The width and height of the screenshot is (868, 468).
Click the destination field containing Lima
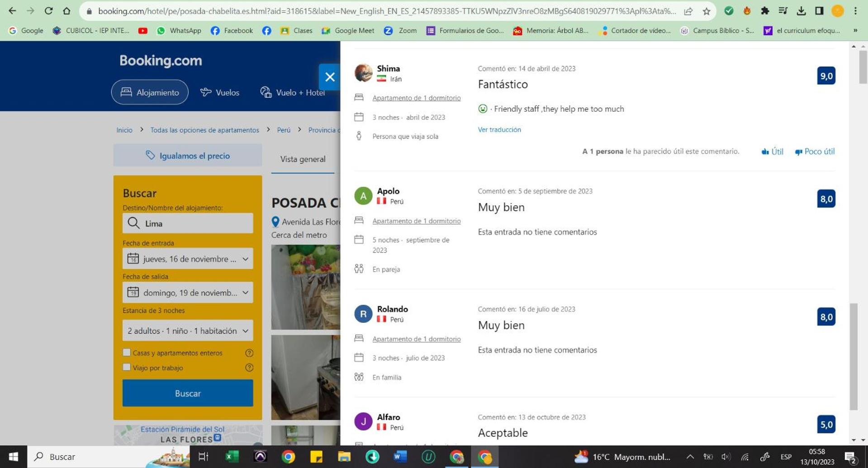pyautogui.click(x=188, y=223)
